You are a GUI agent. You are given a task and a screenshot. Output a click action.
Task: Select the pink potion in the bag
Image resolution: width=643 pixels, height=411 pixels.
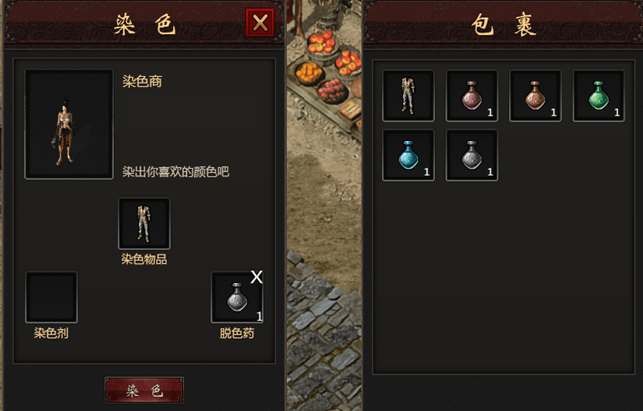[x=472, y=96]
